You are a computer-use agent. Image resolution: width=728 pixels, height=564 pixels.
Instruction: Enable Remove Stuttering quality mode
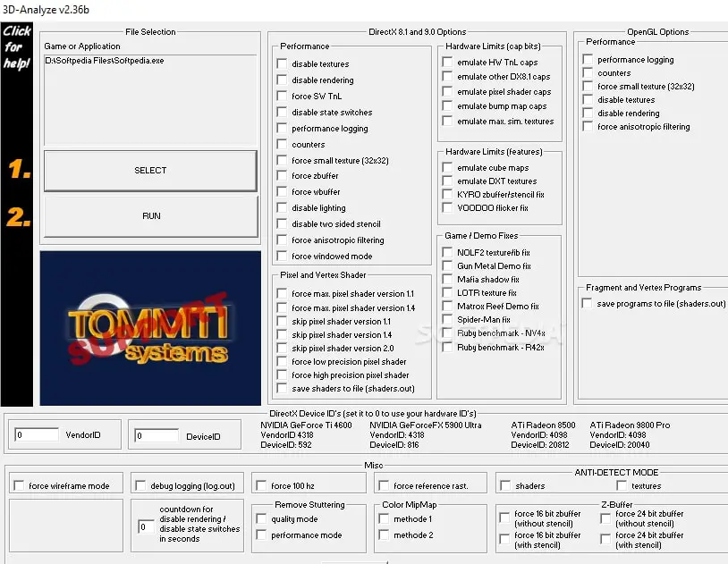coord(261,519)
